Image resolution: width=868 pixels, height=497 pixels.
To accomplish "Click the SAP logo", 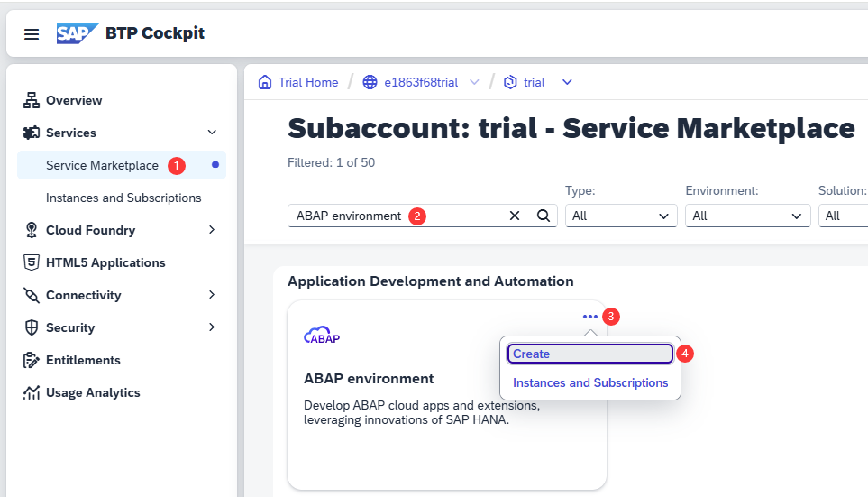I will pos(78,33).
